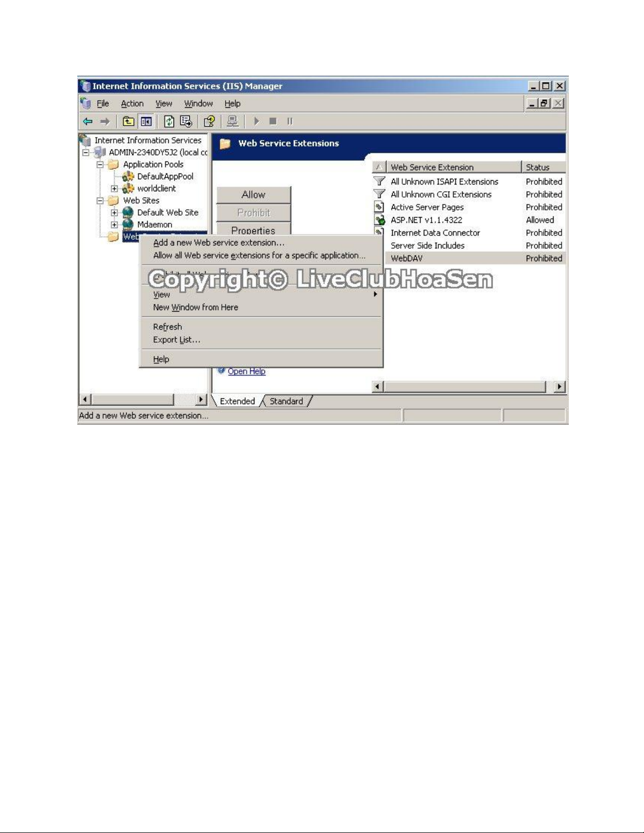Image resolution: width=644 pixels, height=833 pixels.
Task: Open the View submenu in context menu
Action: pyautogui.click(x=261, y=294)
